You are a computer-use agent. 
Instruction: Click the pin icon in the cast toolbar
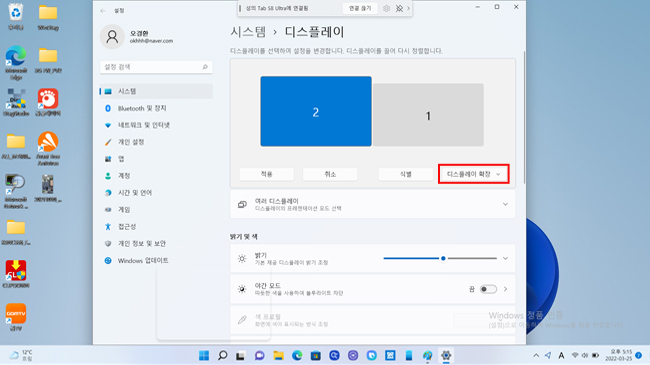coord(399,8)
